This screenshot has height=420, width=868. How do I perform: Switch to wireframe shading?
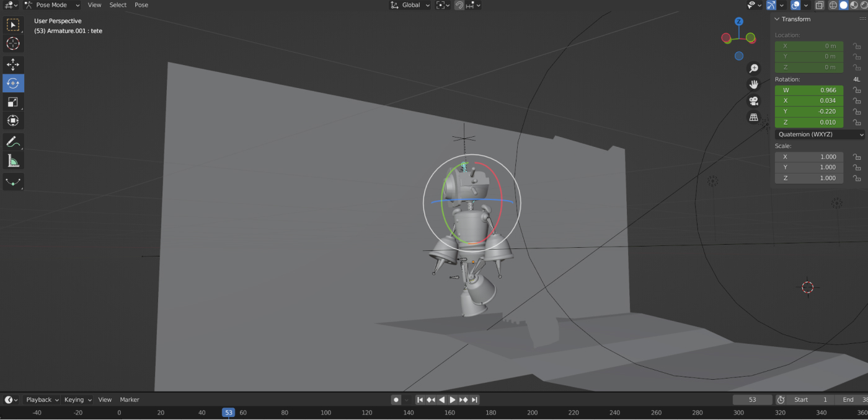[x=833, y=5]
